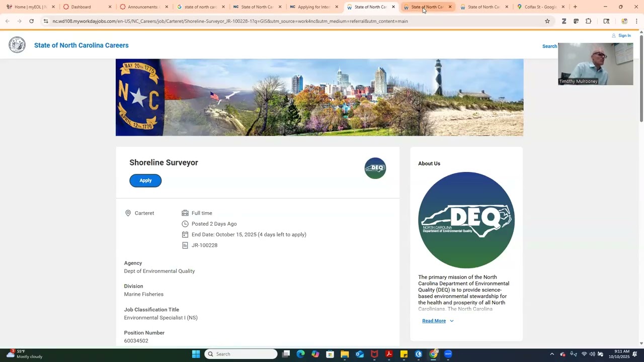Image resolution: width=644 pixels, height=362 pixels.
Task: Open a new browser tab
Action: (x=575, y=7)
